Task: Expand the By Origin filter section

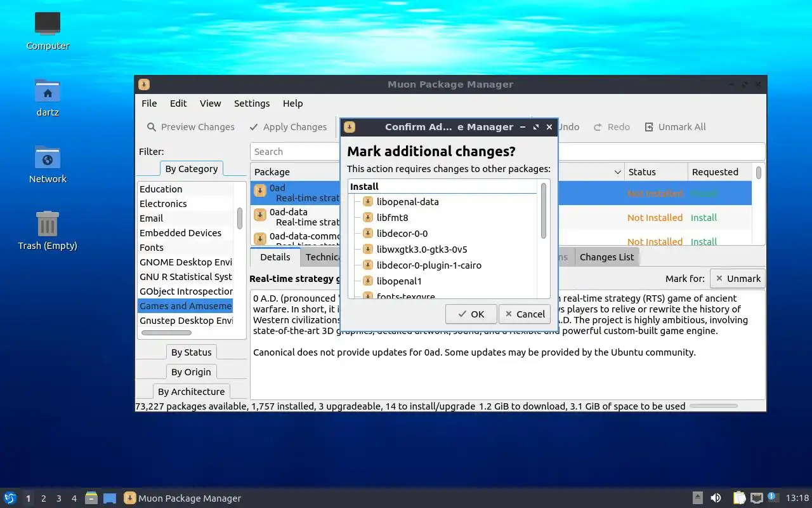Action: tap(191, 372)
